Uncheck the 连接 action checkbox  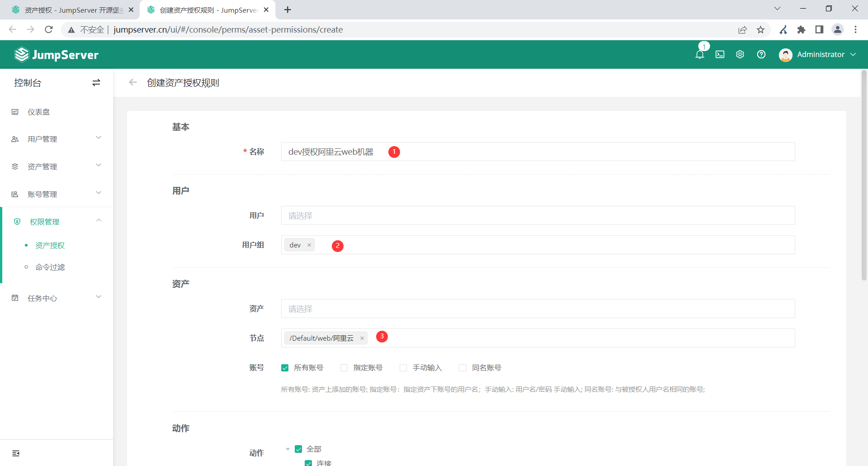point(308,463)
